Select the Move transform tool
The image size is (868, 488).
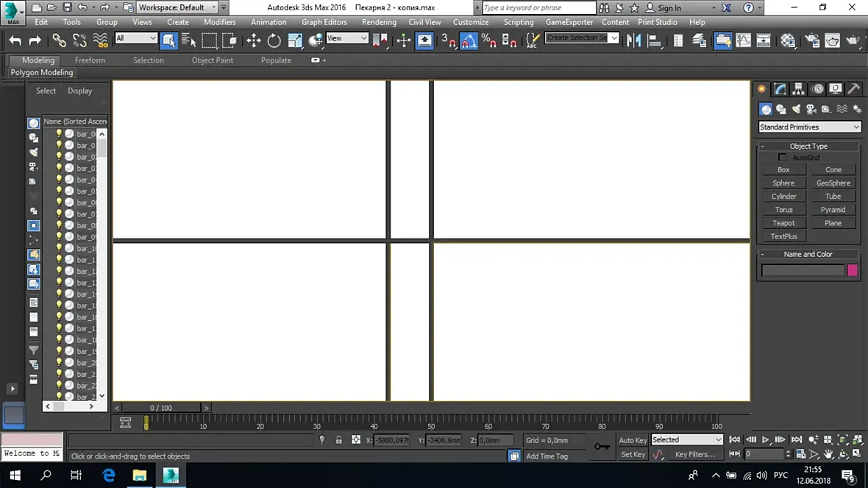pyautogui.click(x=254, y=40)
